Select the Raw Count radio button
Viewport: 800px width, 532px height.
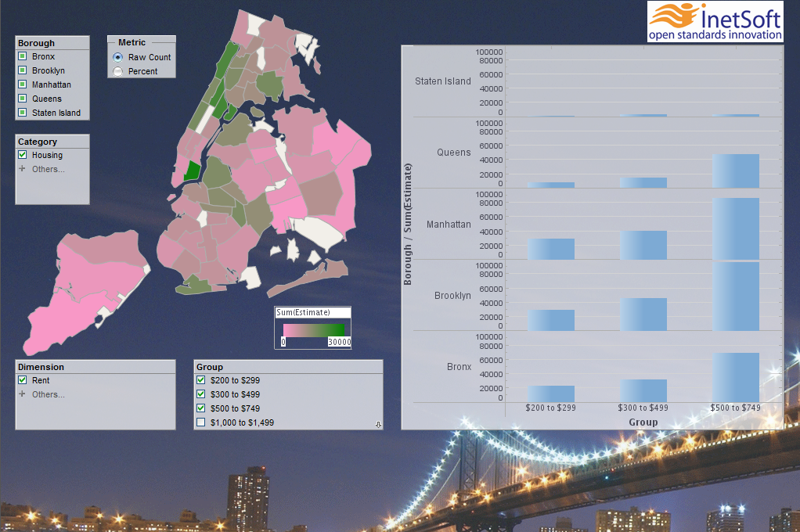coord(118,57)
